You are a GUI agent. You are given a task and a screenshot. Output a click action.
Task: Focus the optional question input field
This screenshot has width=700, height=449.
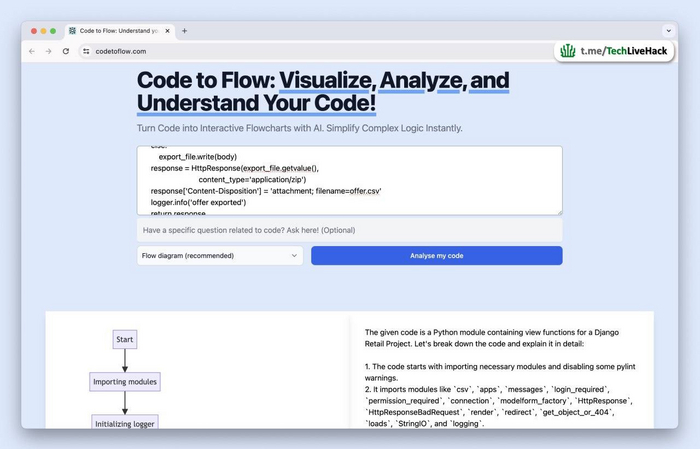coord(350,230)
